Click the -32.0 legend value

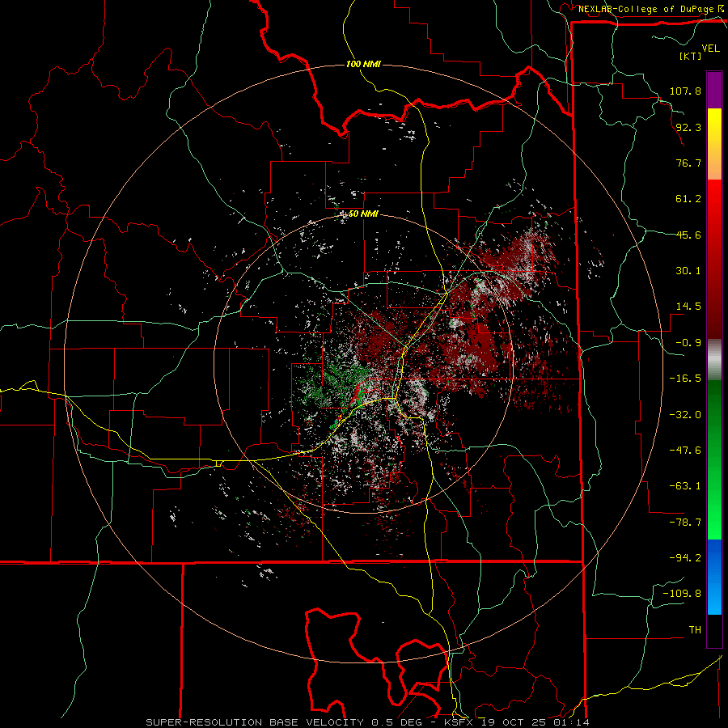click(685, 415)
